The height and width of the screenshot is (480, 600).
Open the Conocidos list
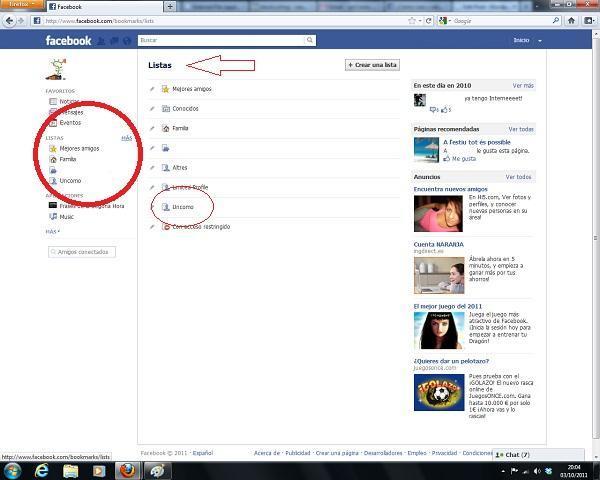click(x=185, y=109)
